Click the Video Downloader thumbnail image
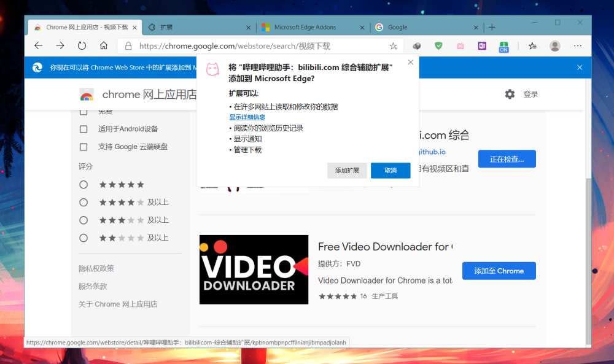Image resolution: width=614 pixels, height=364 pixels. [254, 269]
